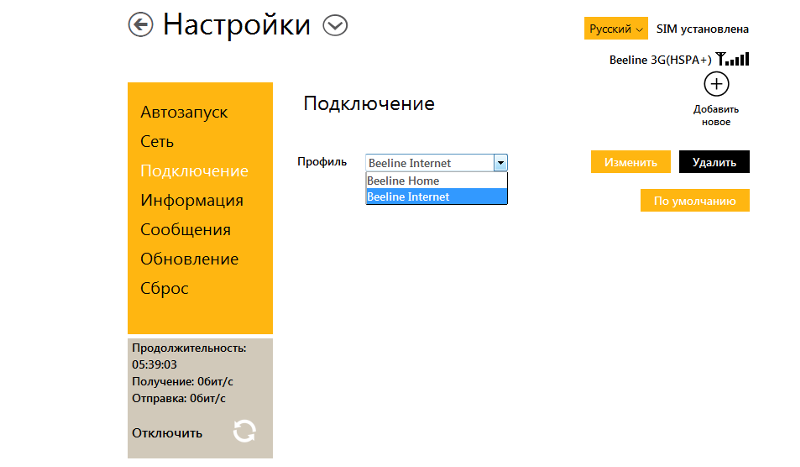Expand the chevron next to Настройки title

click(x=335, y=25)
